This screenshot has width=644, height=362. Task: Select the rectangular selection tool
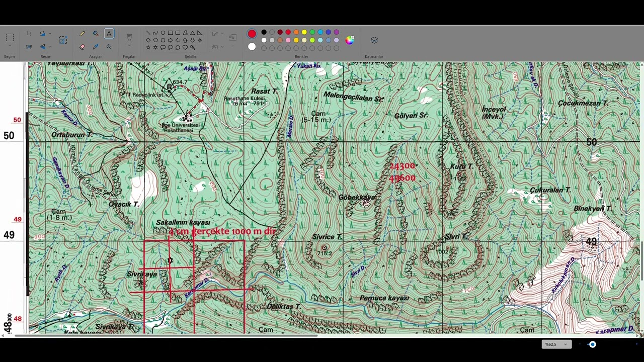(10, 37)
